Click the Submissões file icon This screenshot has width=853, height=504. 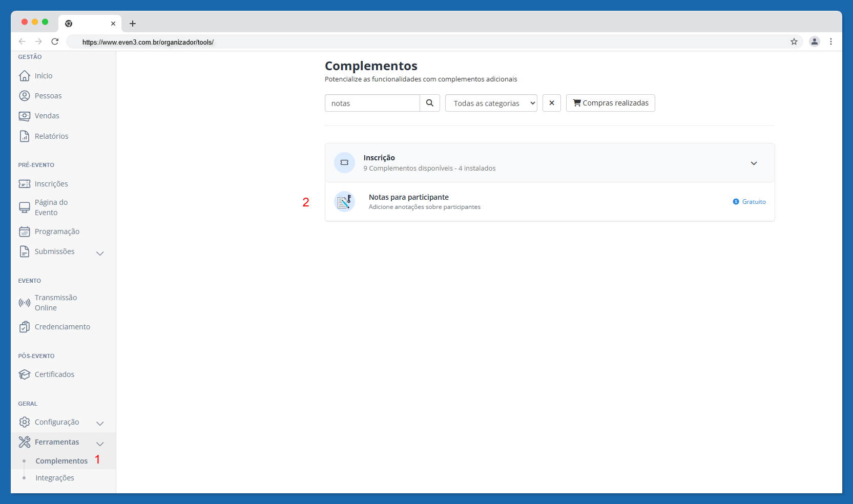[x=24, y=251]
